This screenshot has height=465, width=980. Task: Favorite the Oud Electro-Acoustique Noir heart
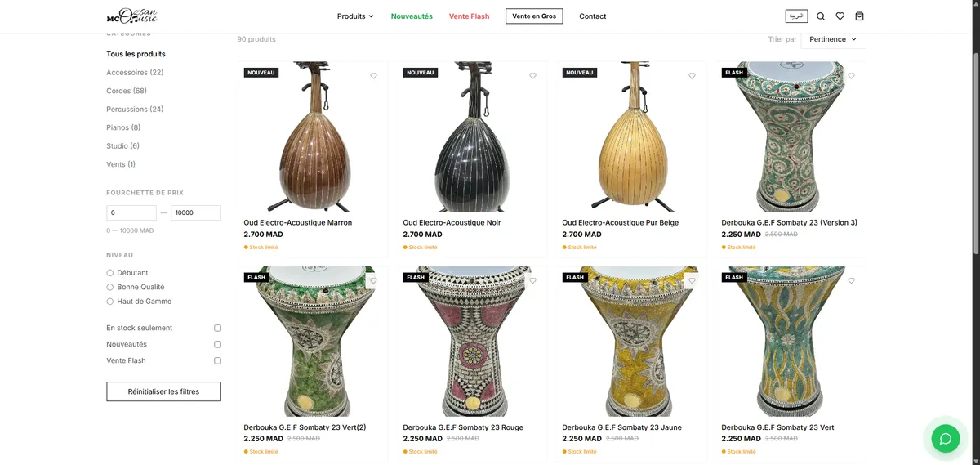point(532,75)
